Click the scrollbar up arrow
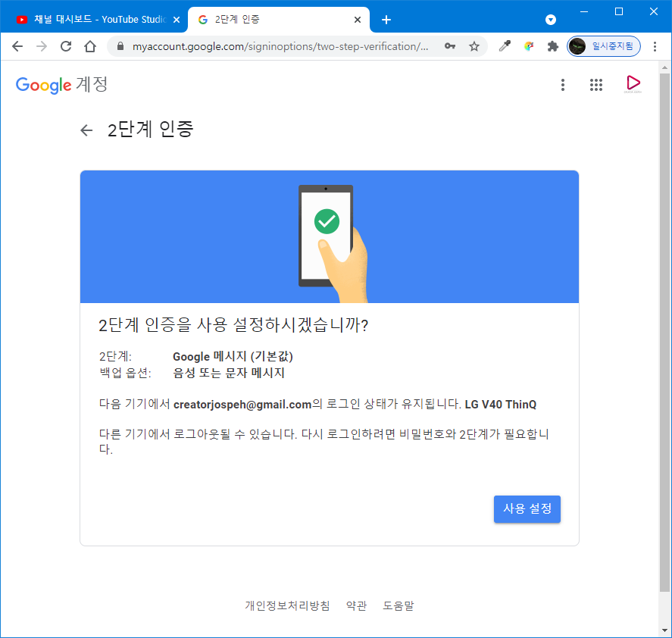This screenshot has width=672, height=638. pos(664,67)
